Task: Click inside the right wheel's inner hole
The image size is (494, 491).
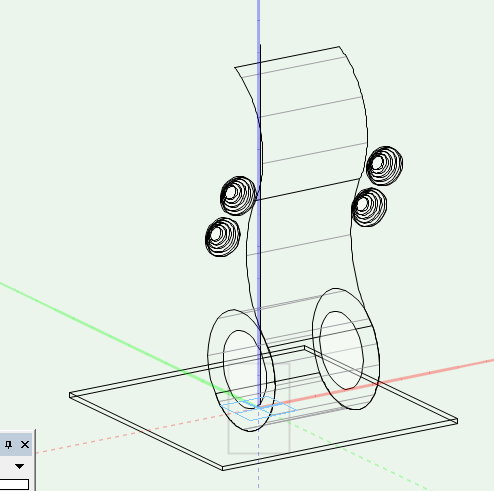Action: point(341,350)
